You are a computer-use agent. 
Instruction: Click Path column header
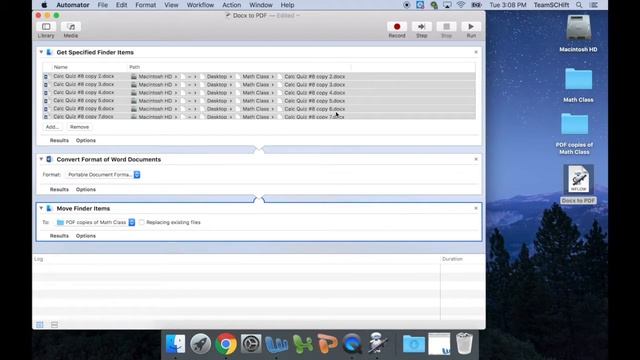[x=239, y=67]
